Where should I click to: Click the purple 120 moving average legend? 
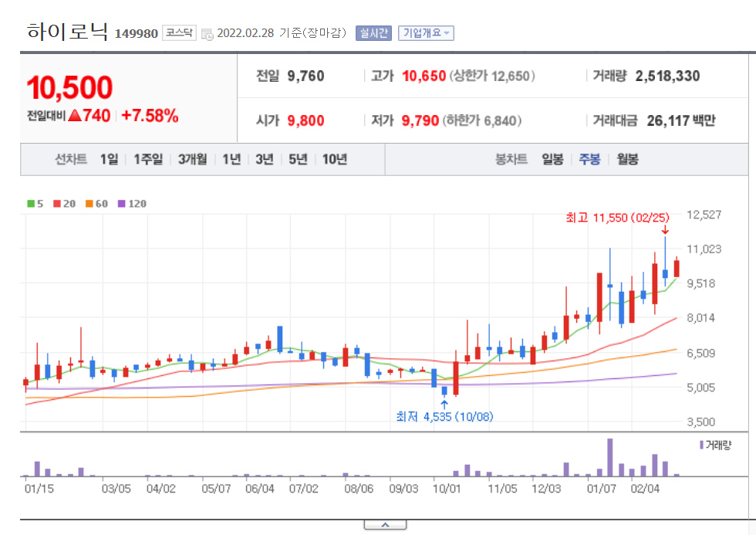[132, 204]
